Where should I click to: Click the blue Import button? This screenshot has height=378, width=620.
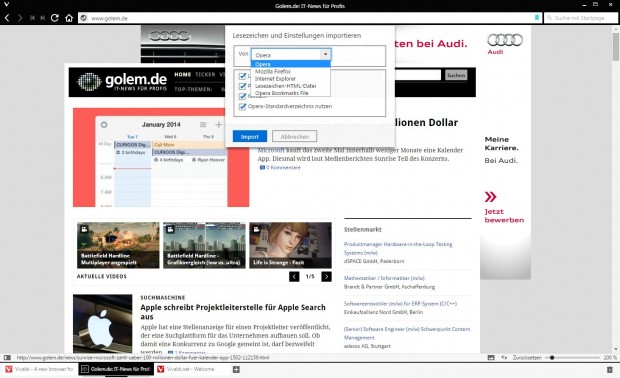tap(250, 136)
